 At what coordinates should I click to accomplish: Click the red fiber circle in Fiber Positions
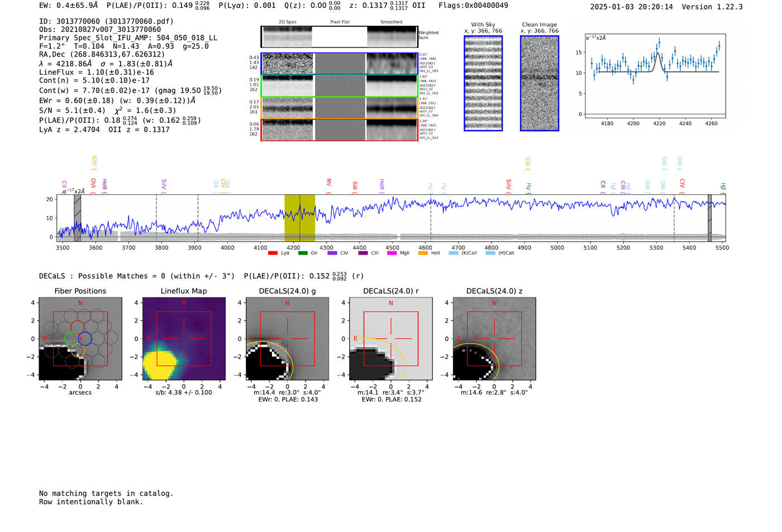coord(78,327)
